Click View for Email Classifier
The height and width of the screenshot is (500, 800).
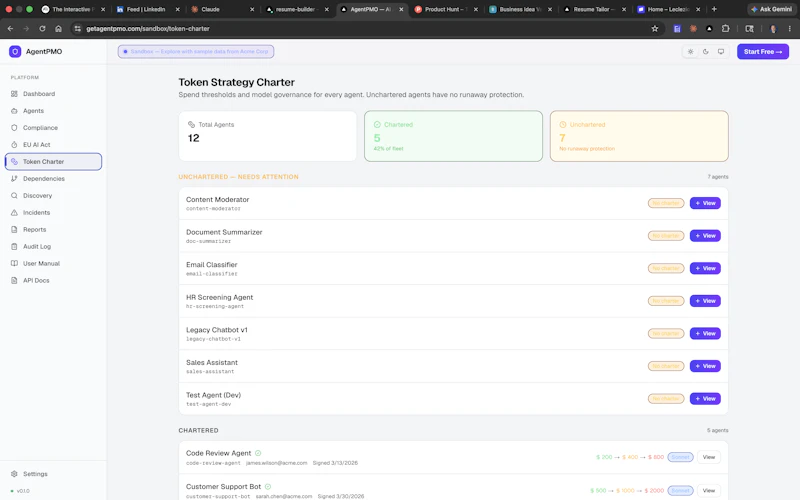(x=705, y=268)
